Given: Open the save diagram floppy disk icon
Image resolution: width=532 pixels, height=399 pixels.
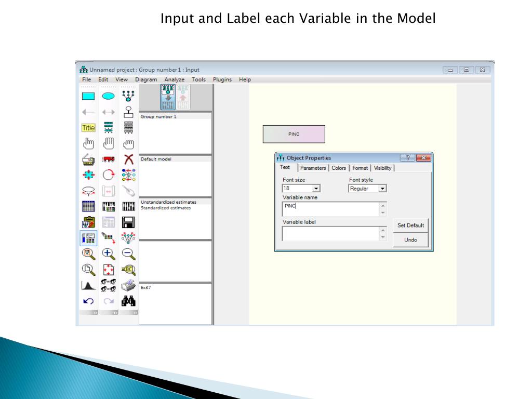Looking at the screenshot, I should point(129,222).
